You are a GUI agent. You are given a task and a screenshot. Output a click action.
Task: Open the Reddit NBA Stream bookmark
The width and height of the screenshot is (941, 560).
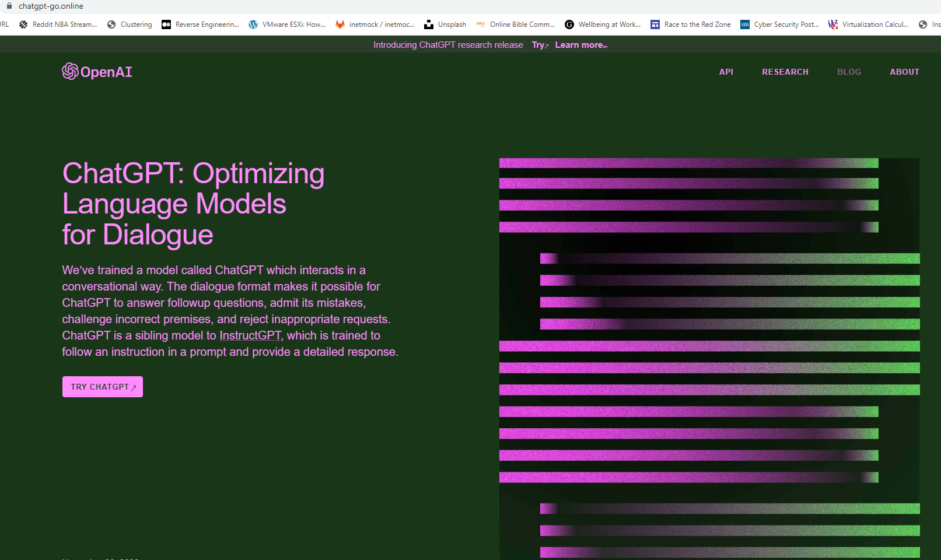58,24
